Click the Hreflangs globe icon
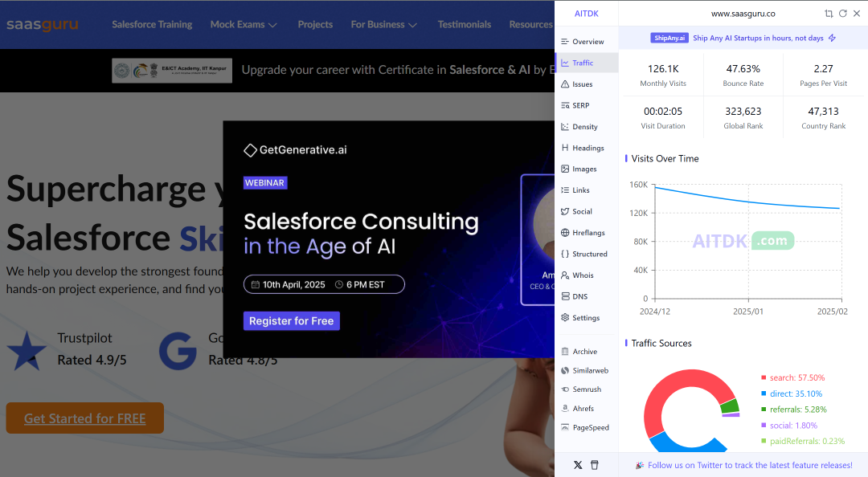 pyautogui.click(x=565, y=232)
